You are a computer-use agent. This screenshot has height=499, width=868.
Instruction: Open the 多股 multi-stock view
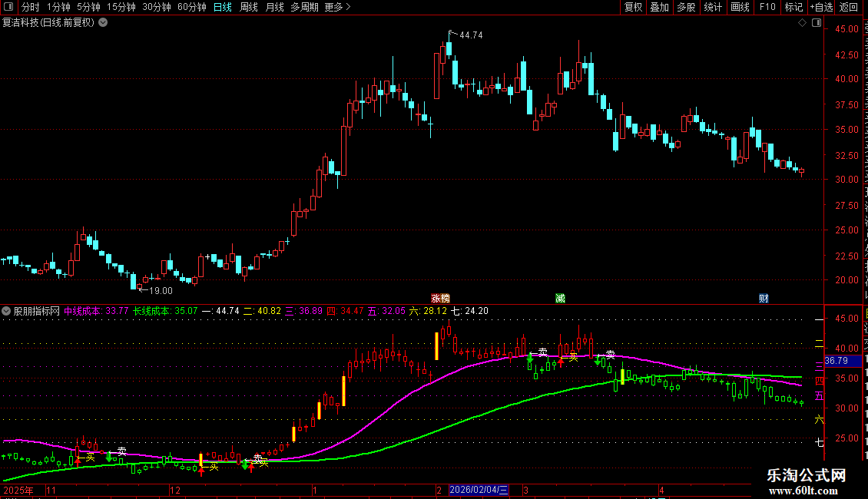(687, 7)
